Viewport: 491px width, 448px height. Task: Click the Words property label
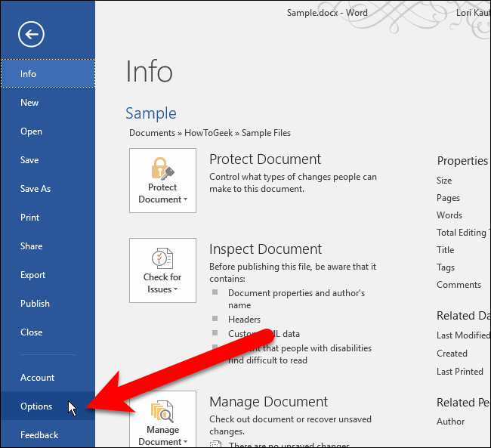click(449, 215)
